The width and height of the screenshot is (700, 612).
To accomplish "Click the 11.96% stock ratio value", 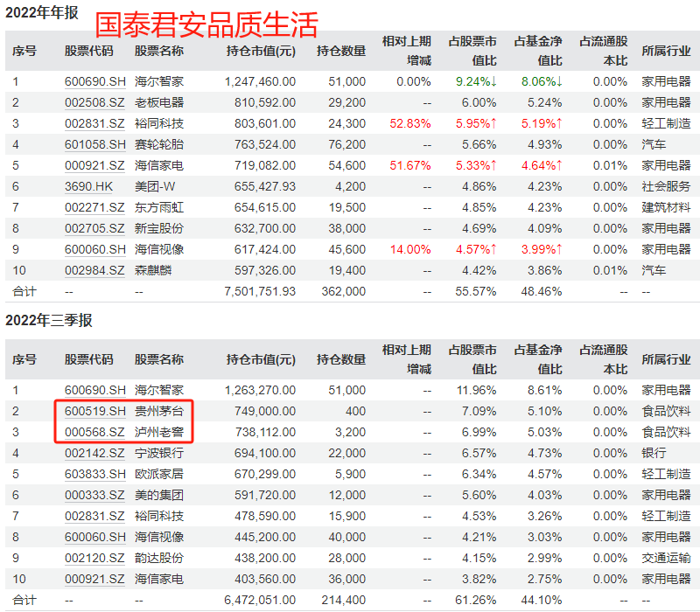I will [476, 390].
